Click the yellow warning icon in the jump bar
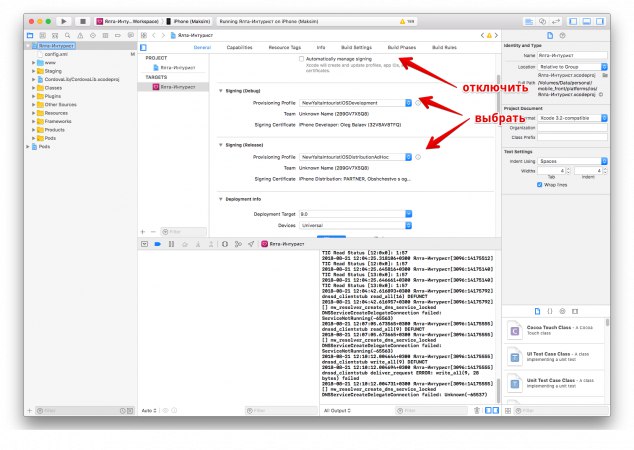Viewport: 634px width, 450px height. pyautogui.click(x=489, y=36)
